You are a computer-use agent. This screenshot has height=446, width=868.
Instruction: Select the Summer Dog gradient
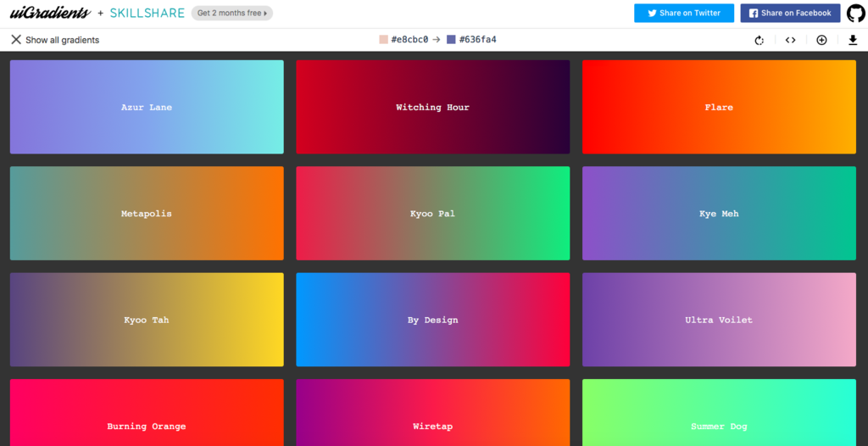(x=719, y=413)
